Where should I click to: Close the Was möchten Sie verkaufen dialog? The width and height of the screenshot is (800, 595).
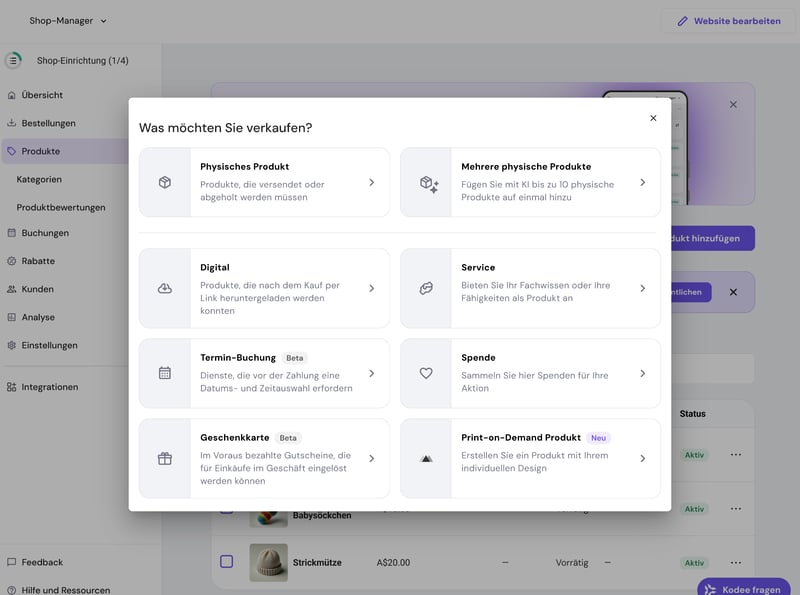[653, 118]
